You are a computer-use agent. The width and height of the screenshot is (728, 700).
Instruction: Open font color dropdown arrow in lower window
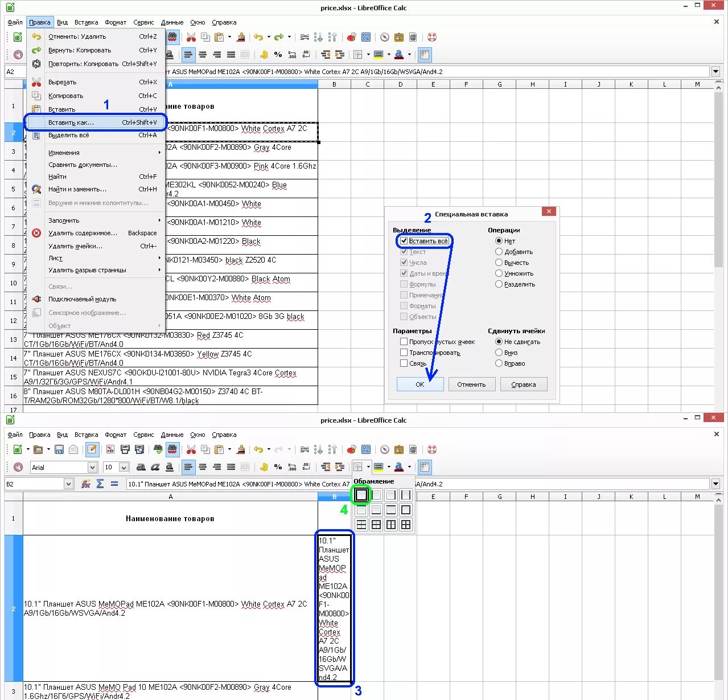(x=409, y=467)
